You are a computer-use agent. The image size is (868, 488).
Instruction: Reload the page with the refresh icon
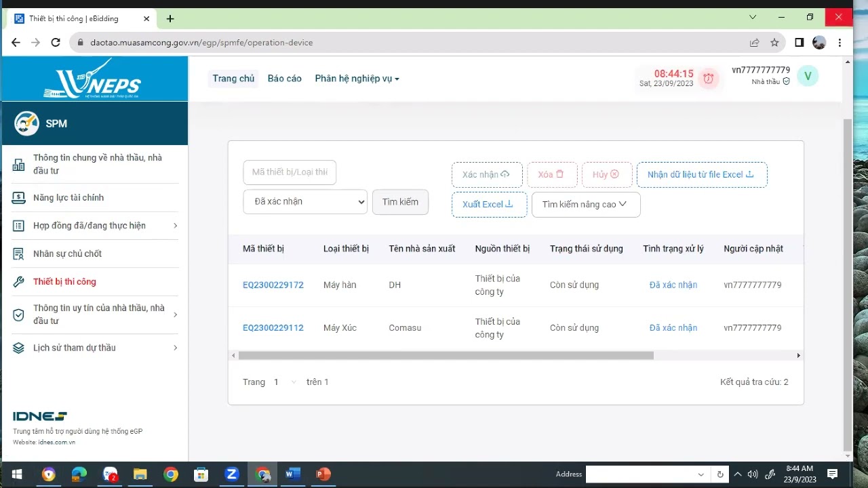click(x=56, y=42)
